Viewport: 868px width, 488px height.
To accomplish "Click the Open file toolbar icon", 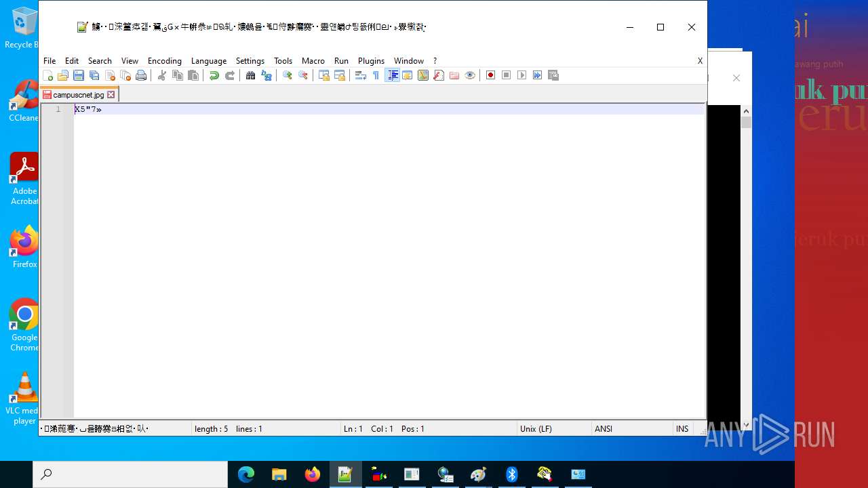I will (63, 75).
